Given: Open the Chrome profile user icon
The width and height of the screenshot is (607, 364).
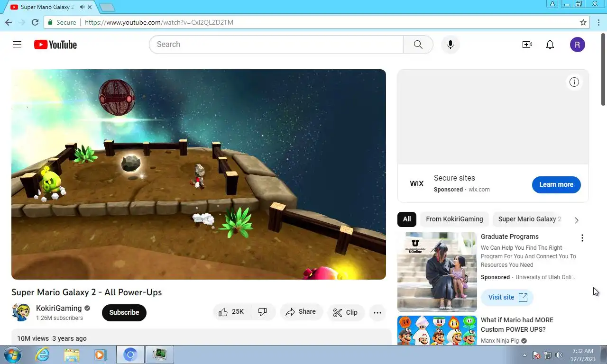Looking at the screenshot, I should coord(552,4).
